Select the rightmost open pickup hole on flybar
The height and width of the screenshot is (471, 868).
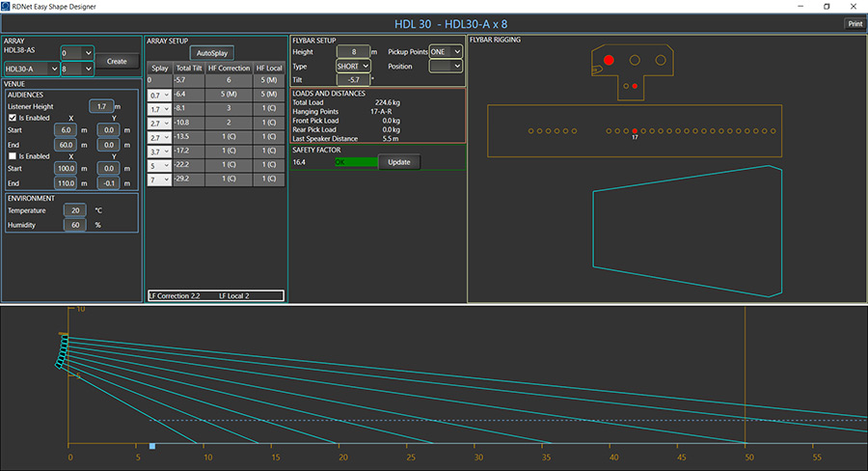(661, 60)
